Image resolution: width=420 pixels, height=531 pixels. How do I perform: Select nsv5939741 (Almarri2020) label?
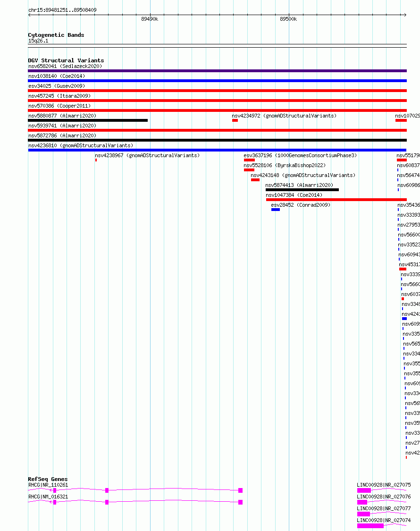[62, 126]
